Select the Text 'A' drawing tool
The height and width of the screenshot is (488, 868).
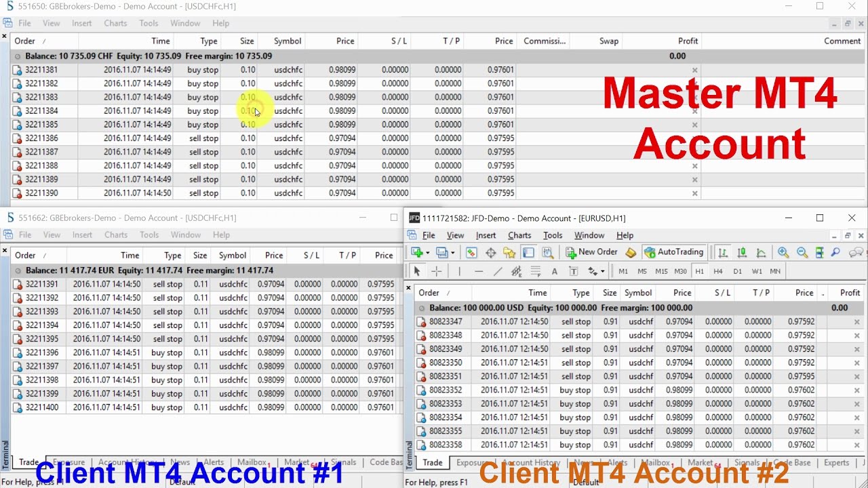click(554, 271)
